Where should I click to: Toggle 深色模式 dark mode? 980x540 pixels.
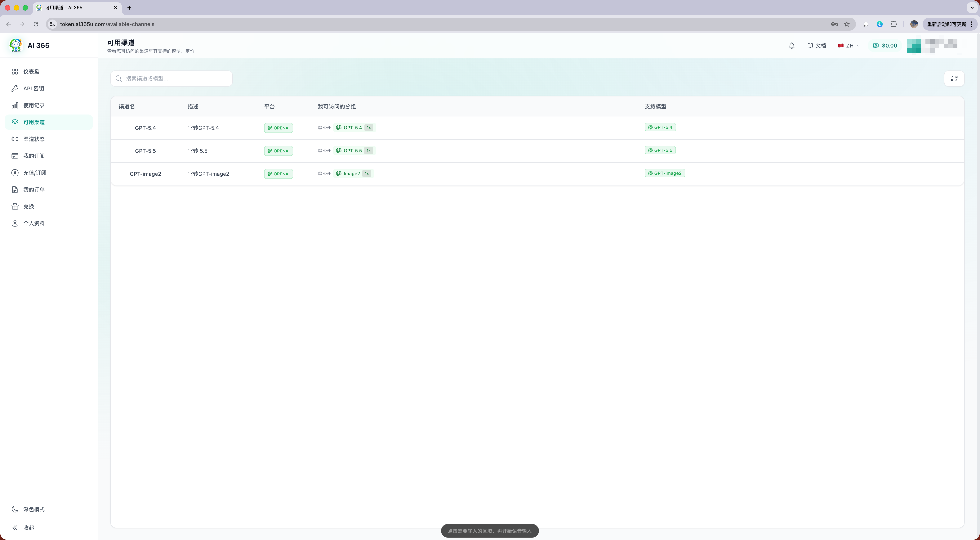click(49, 509)
